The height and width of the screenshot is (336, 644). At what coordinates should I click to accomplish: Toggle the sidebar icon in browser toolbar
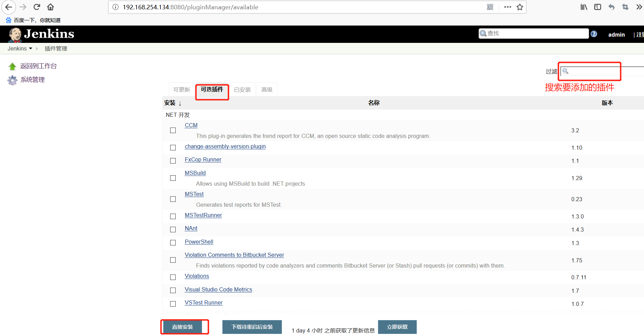click(x=598, y=7)
